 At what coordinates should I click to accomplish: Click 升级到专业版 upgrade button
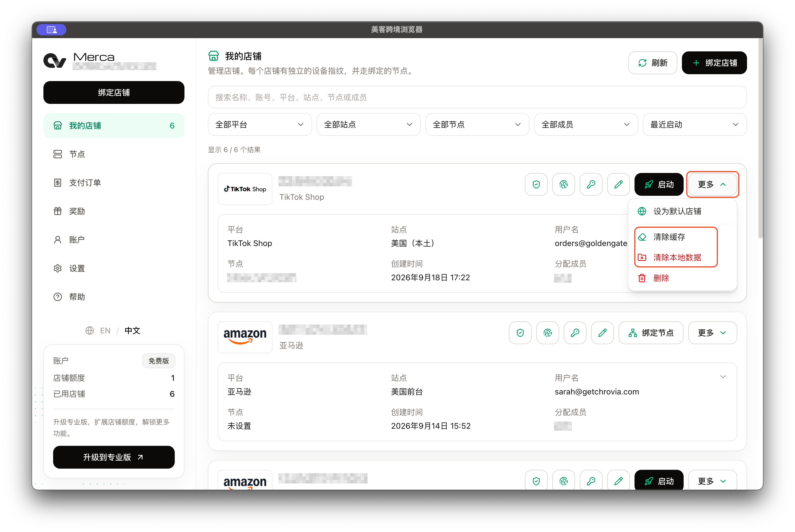click(x=114, y=457)
